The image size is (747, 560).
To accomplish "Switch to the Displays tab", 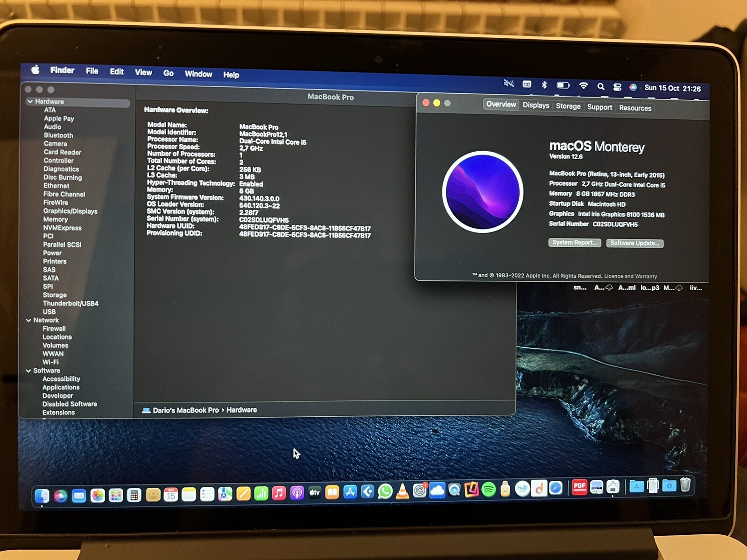I will [536, 105].
